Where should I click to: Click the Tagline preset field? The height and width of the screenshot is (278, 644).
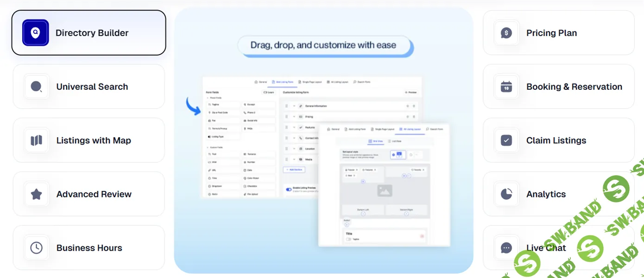pos(223,104)
